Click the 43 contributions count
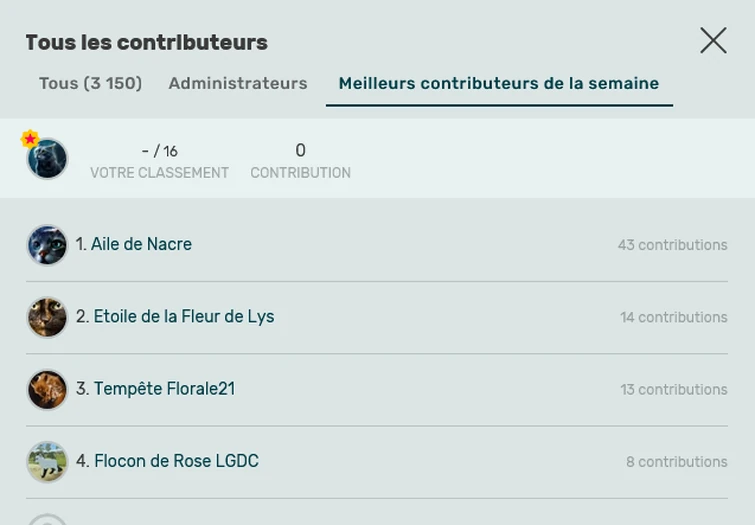The width and height of the screenshot is (755, 525). 672,245
